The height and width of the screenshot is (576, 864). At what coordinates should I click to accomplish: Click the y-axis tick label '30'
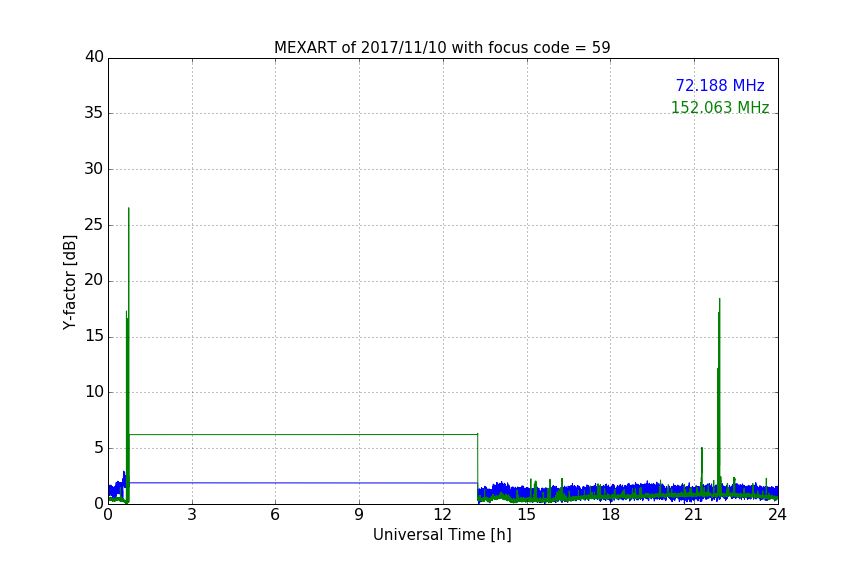[94, 169]
